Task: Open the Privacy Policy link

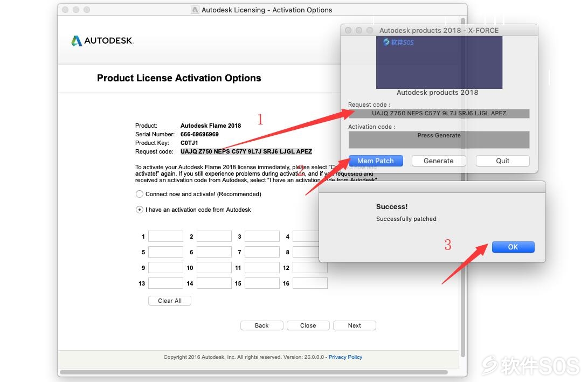Action: [345, 357]
